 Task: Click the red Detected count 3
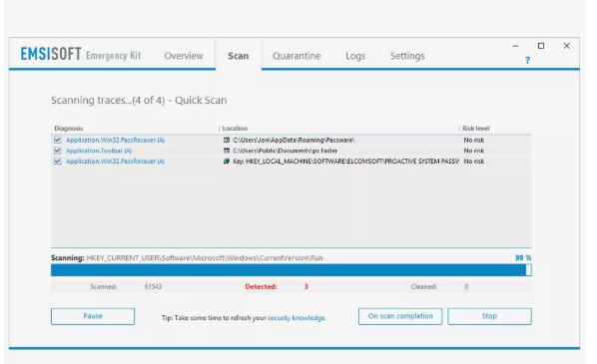pos(306,286)
